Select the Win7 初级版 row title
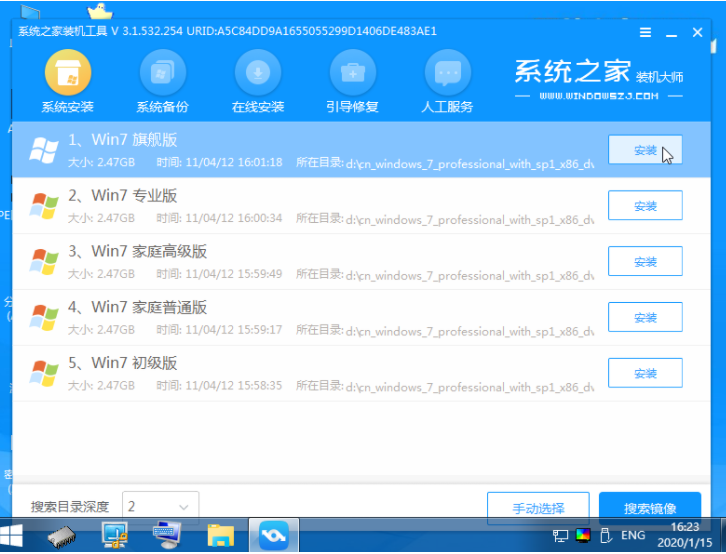This screenshot has height=554, width=726. [123, 363]
